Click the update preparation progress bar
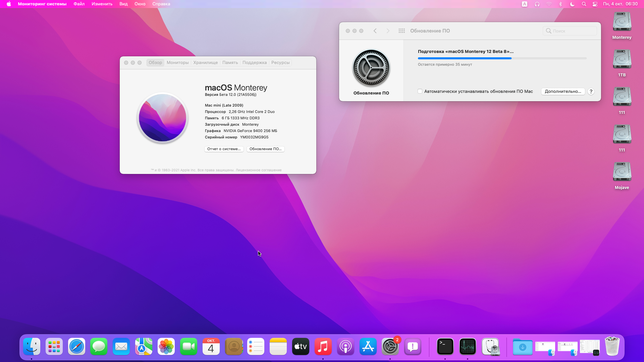 [502, 58]
